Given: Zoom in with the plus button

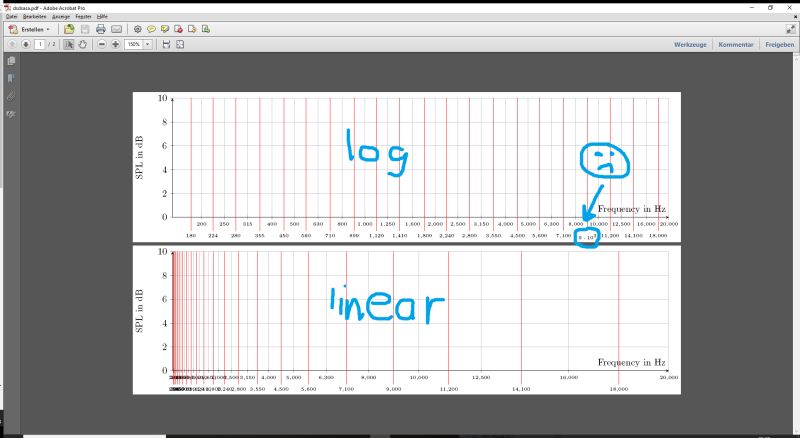Looking at the screenshot, I should (116, 44).
